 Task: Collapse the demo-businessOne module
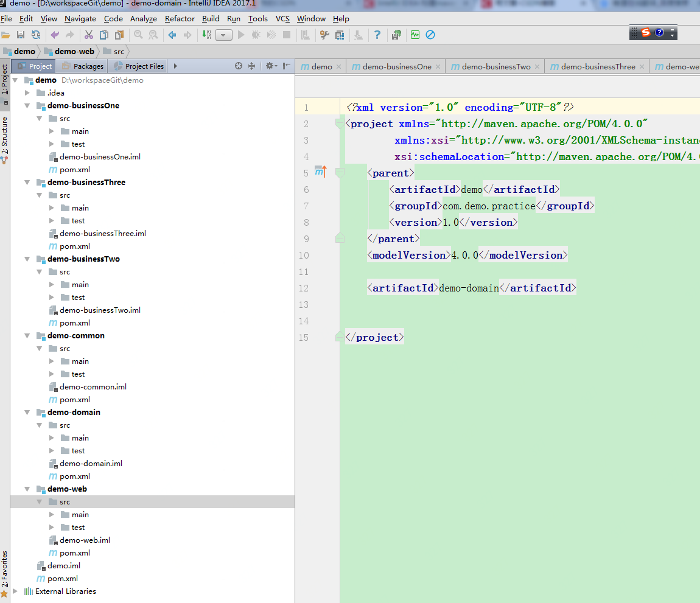(27, 106)
